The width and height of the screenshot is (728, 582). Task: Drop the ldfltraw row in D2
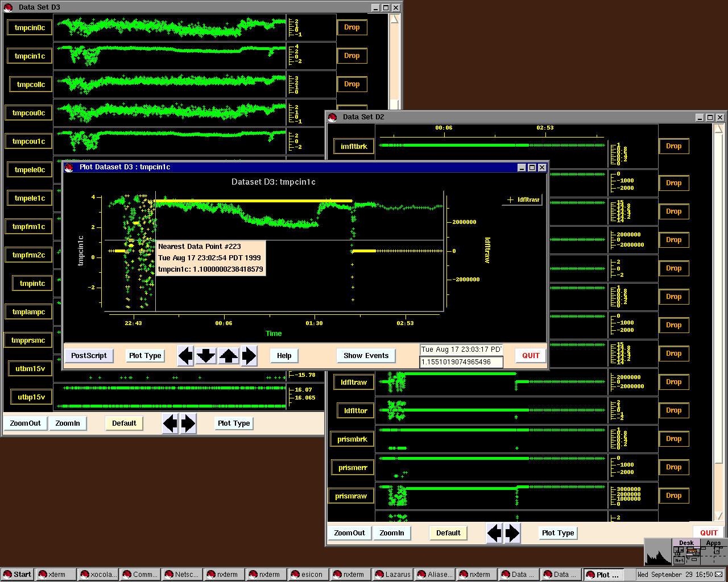[674, 382]
